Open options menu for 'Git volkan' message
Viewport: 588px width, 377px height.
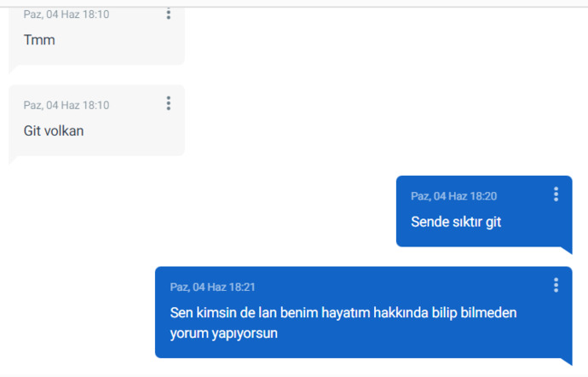tap(169, 103)
